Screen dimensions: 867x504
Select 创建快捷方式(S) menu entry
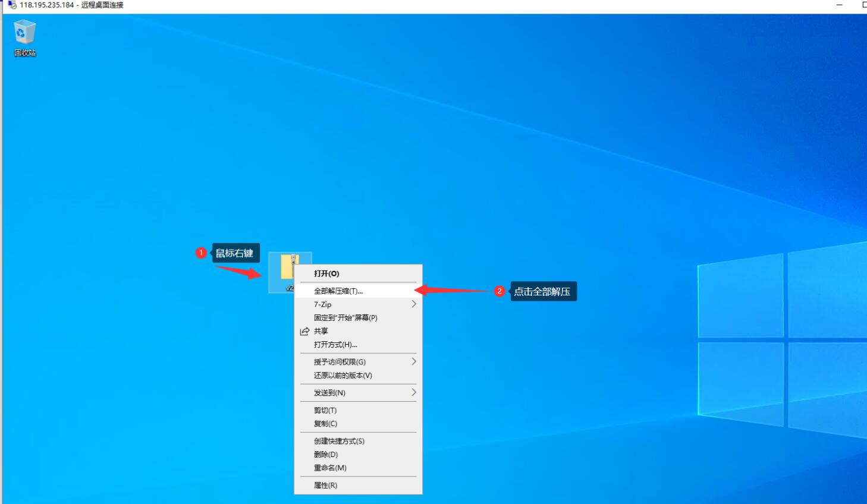358,441
